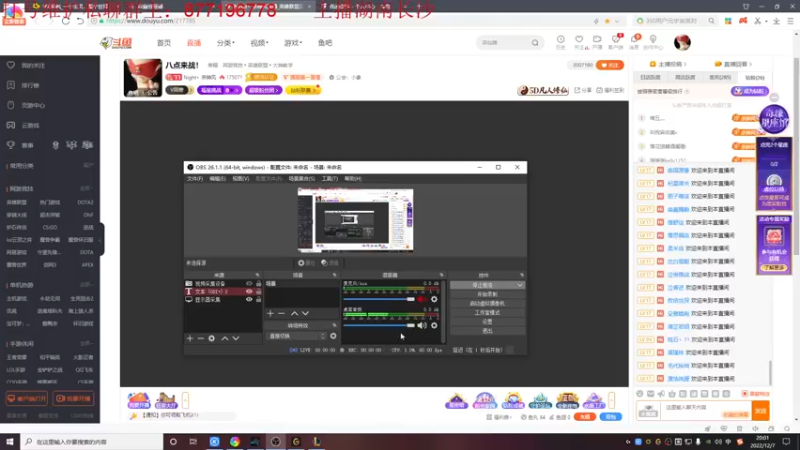The image size is (800, 450).
Task: Open the 视频 dropdown in Douyu nav
Action: pyautogui.click(x=259, y=43)
